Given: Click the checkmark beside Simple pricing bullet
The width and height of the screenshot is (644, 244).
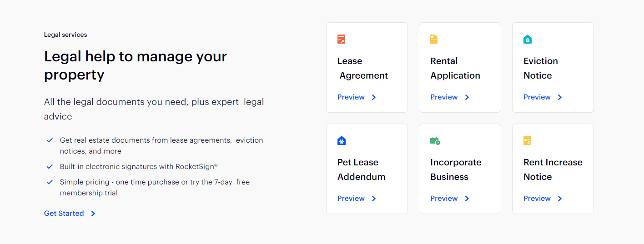Looking at the screenshot, I should click(50, 182).
